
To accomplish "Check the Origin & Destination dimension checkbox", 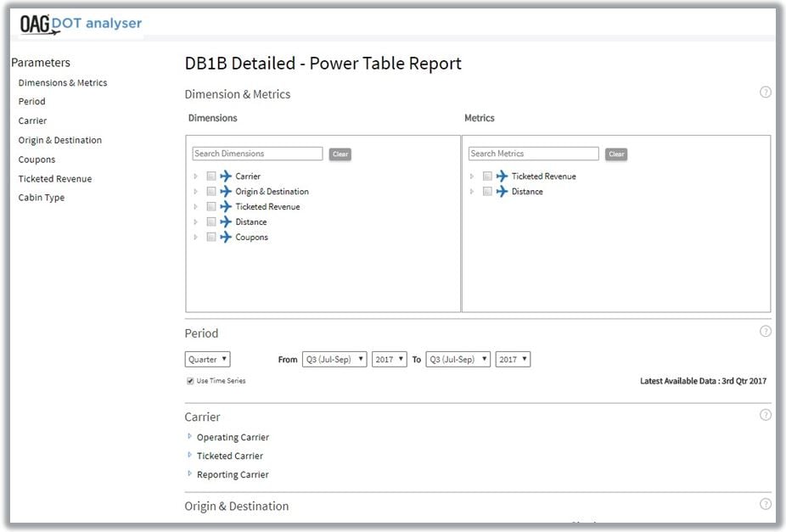I will pos(211,192).
